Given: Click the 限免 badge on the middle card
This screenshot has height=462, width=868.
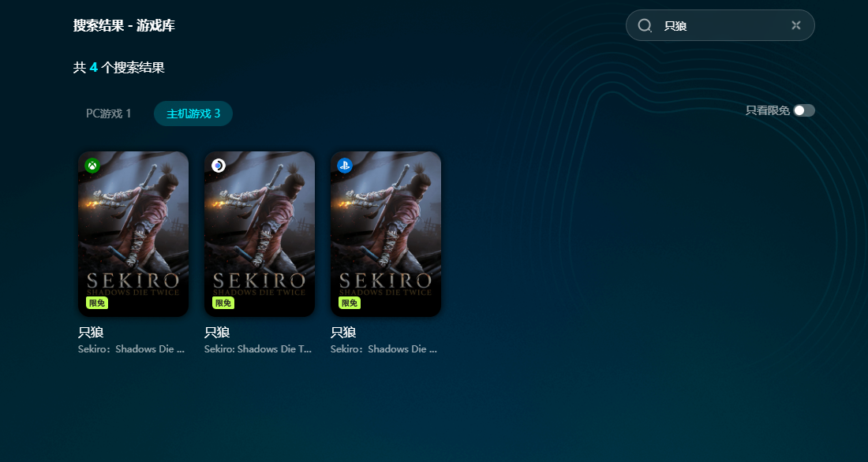Looking at the screenshot, I should click(223, 304).
